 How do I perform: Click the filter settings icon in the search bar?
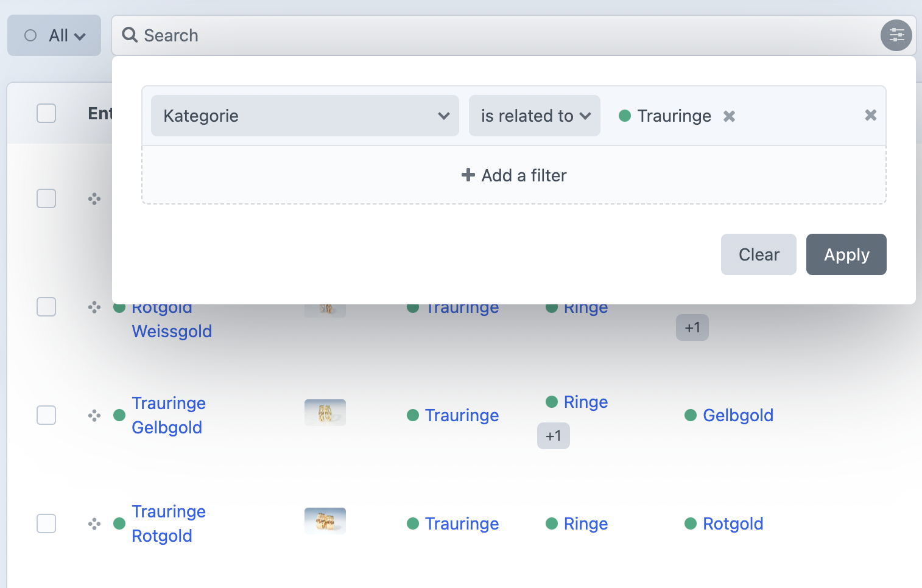click(x=896, y=35)
